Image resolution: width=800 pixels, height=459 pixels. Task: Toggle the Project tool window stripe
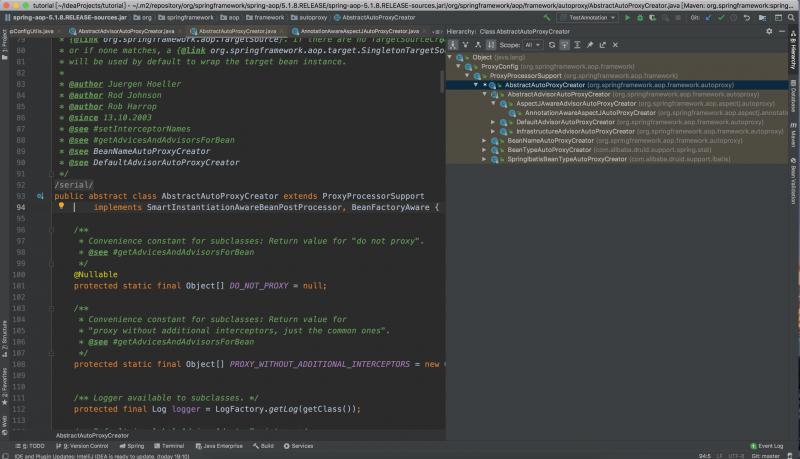tap(5, 40)
